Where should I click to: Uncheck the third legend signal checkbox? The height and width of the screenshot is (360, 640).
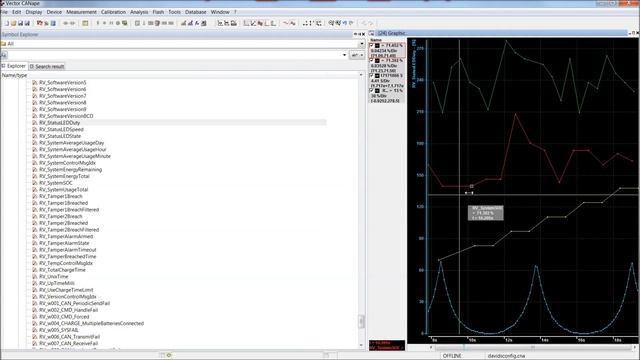pyautogui.click(x=371, y=76)
